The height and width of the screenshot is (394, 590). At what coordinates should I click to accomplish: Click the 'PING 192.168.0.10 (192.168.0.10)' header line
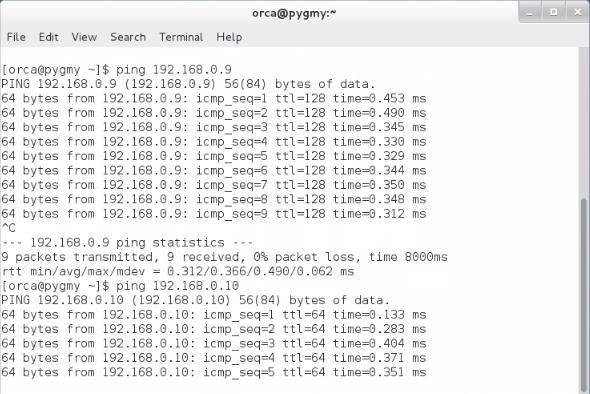point(196,300)
